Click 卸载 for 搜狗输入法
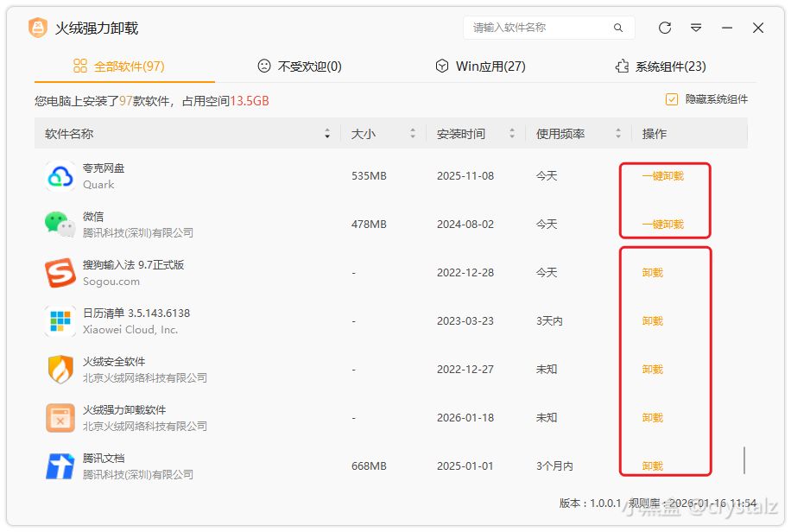Viewport: 791px width, 532px height. (653, 273)
